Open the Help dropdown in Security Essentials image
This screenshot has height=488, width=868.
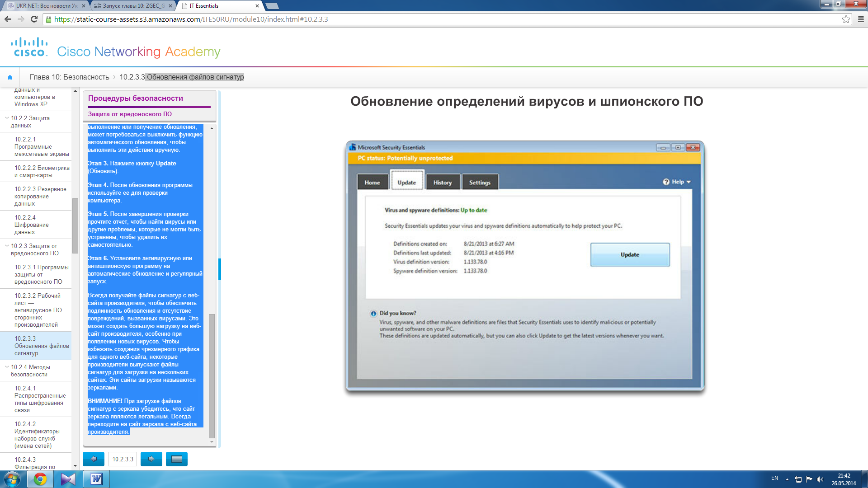tap(677, 182)
